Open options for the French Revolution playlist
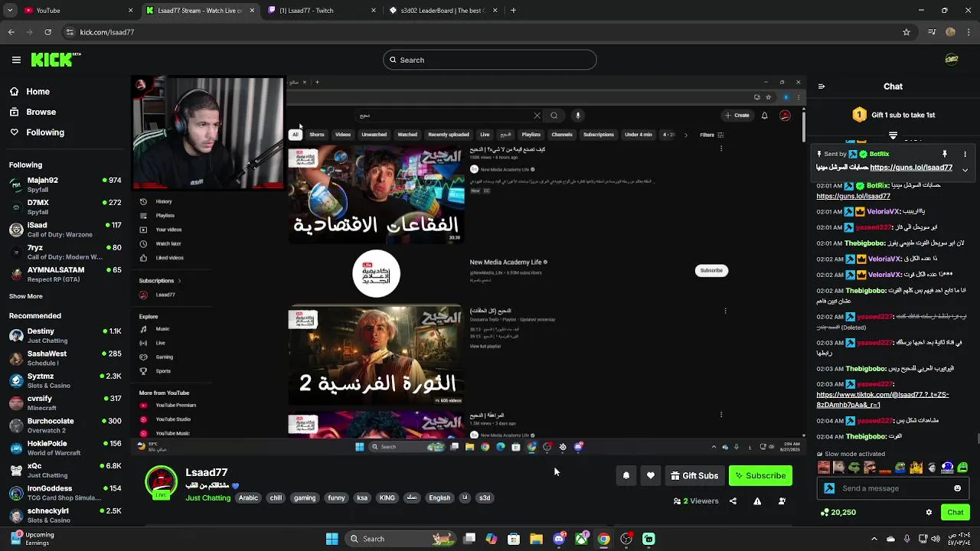 725,311
